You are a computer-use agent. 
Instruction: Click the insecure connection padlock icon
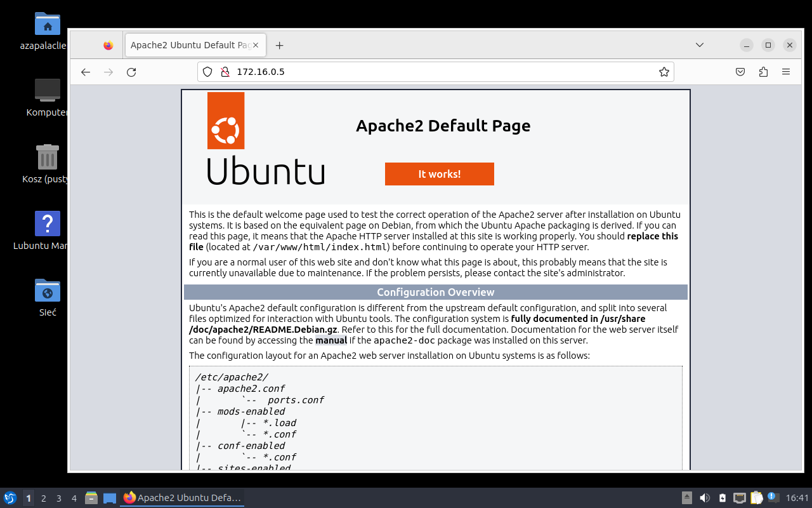[x=225, y=72]
